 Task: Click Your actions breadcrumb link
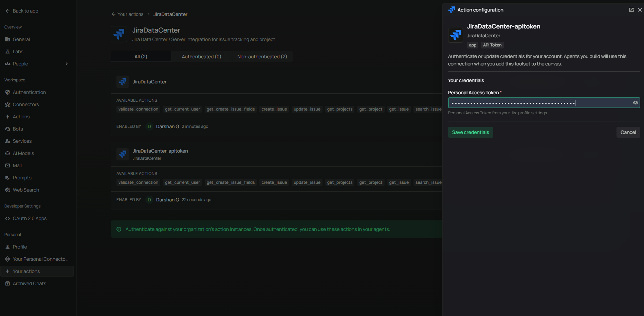pos(130,14)
